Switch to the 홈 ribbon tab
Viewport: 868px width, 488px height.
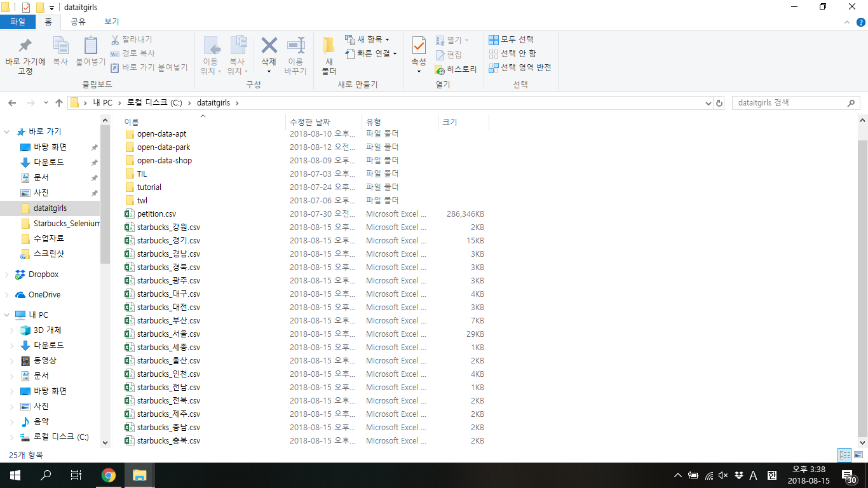(x=48, y=22)
